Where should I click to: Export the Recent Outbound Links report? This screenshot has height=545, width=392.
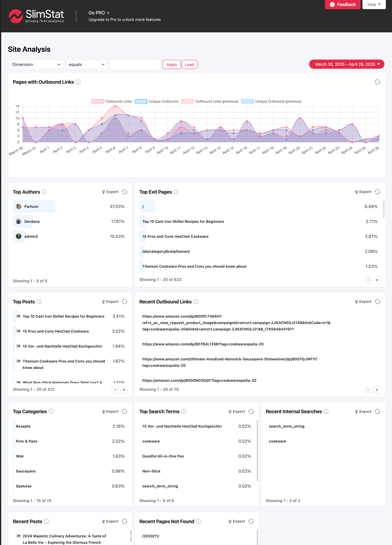(363, 302)
